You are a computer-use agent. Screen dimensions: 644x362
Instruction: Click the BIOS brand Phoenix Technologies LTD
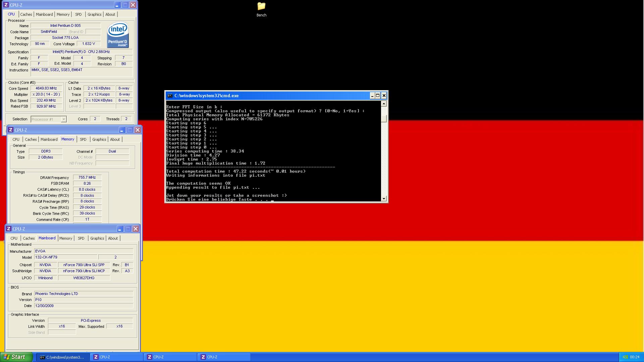84,294
